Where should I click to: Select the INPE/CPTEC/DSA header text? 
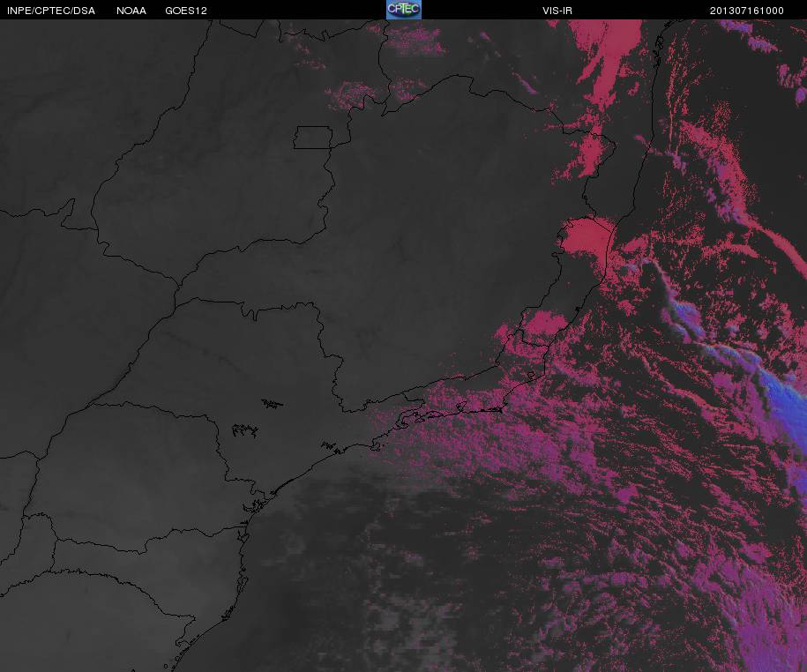tap(51, 11)
